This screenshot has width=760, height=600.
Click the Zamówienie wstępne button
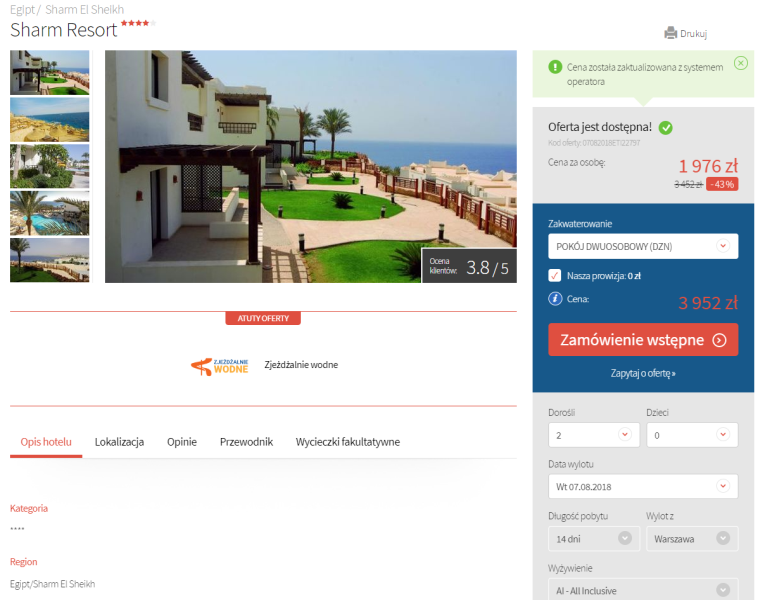click(x=643, y=340)
